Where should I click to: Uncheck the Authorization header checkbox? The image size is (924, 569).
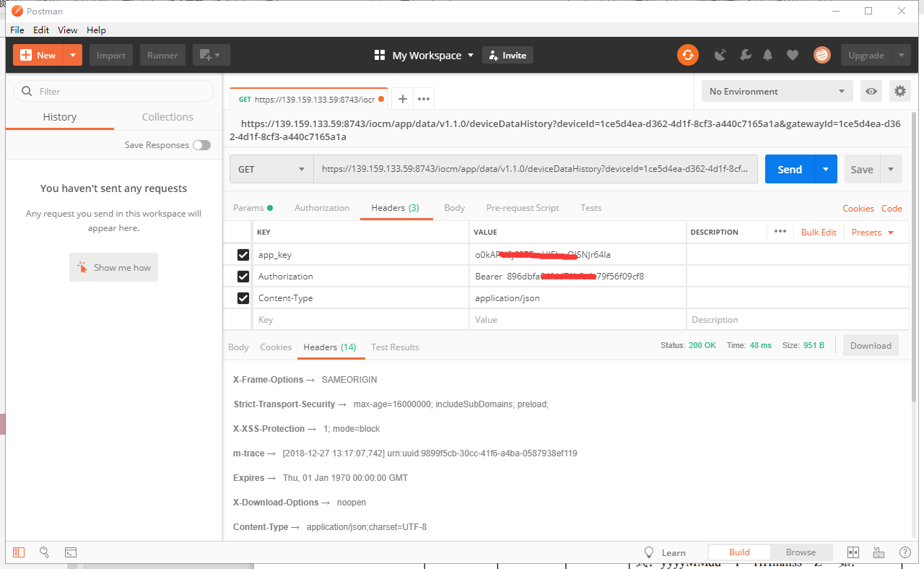[243, 277]
